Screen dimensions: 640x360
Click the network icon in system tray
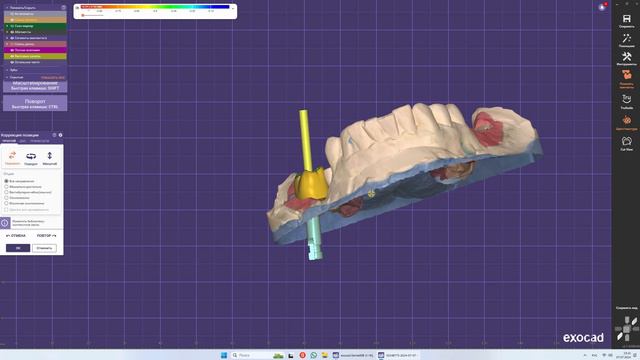click(604, 355)
